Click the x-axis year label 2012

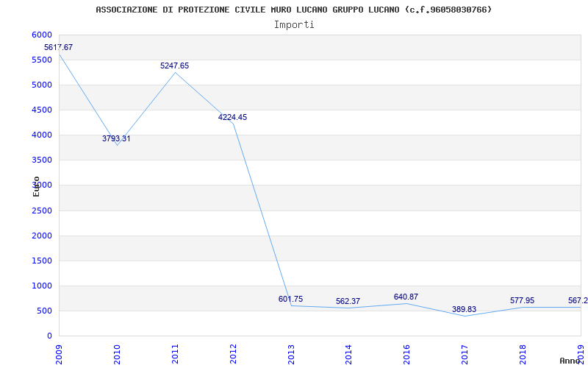point(233,354)
